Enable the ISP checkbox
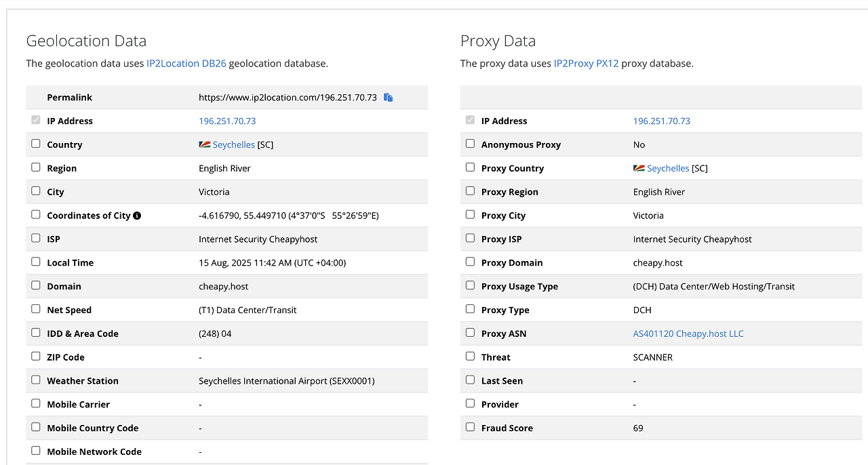This screenshot has height=465, width=868. pyautogui.click(x=36, y=238)
